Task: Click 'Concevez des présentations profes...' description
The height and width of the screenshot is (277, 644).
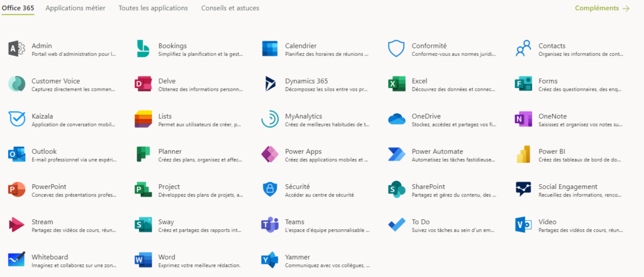Action: coord(74,195)
